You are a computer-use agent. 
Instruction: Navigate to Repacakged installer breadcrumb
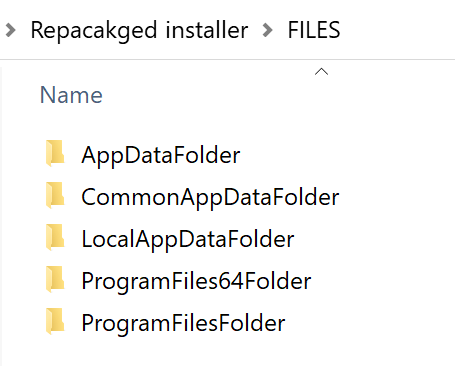click(139, 30)
